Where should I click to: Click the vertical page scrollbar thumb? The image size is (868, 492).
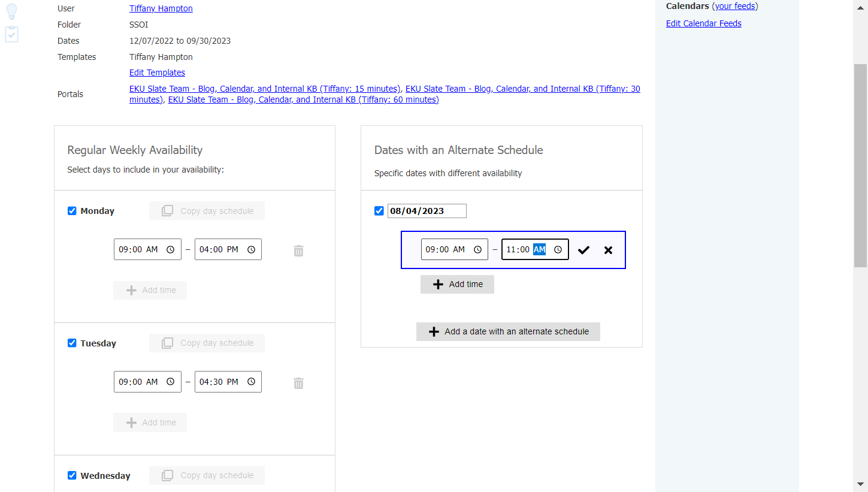860,165
